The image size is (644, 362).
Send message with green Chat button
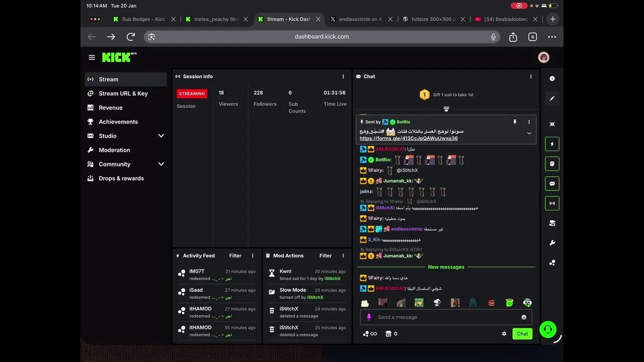pos(522,334)
